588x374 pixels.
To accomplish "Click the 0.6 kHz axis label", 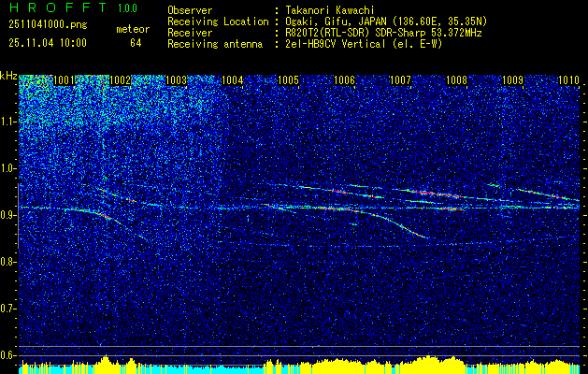I will tap(8, 355).
